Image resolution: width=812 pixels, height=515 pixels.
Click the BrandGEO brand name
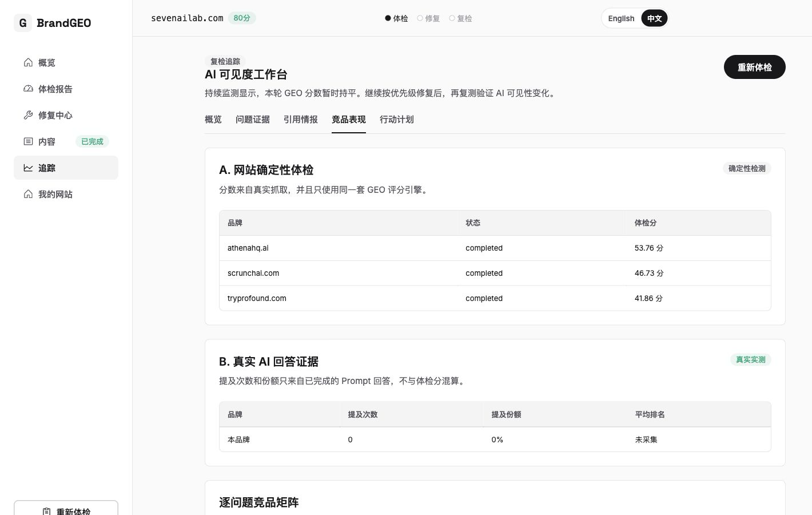tap(64, 23)
